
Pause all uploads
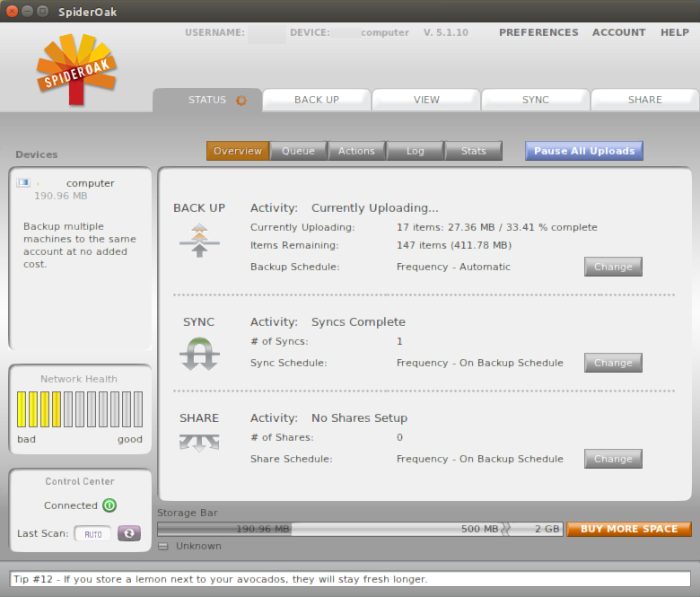pyautogui.click(x=584, y=151)
